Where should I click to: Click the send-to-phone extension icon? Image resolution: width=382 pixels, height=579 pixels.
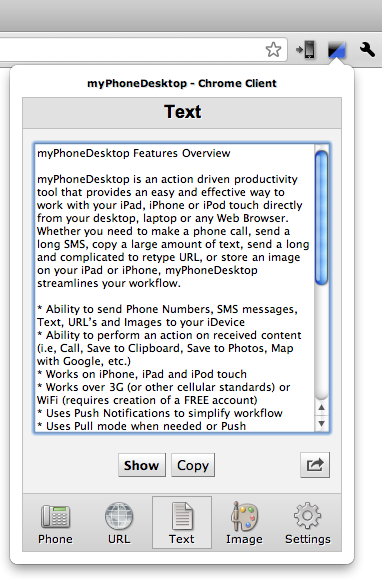click(306, 49)
